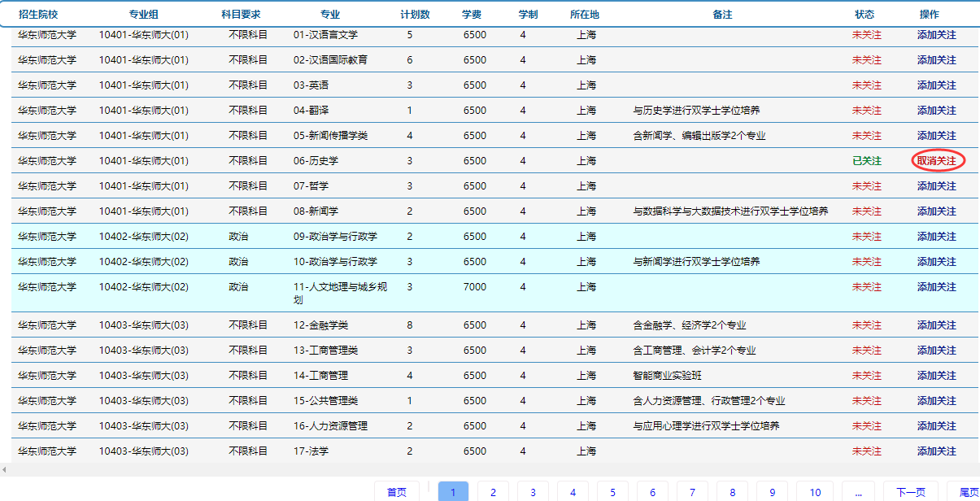Image resolution: width=980 pixels, height=501 pixels.
Task: Click the 科目要求 column header
Action: point(242,15)
